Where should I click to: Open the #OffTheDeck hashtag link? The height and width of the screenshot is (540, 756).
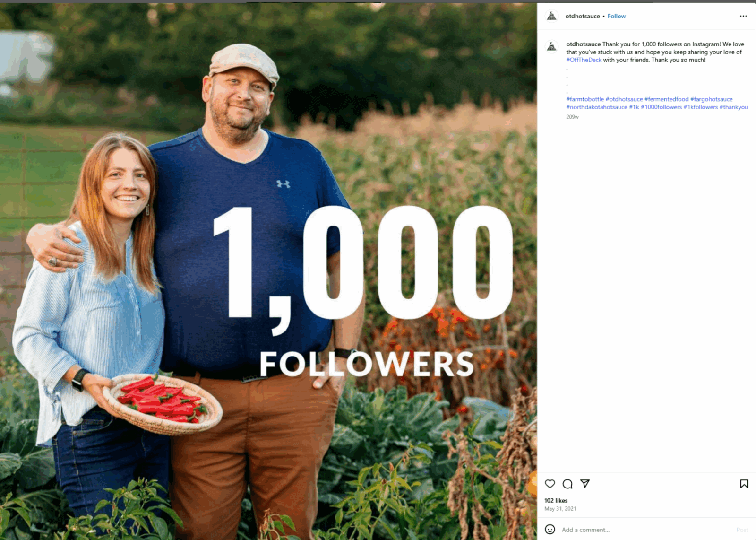pyautogui.click(x=584, y=60)
